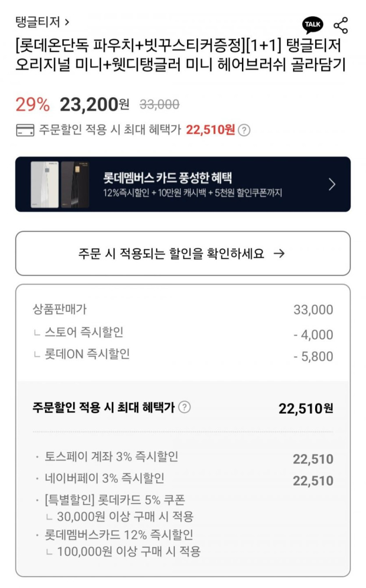Tap 롯데멤버스카드 12% 즉시할인 item
The image size is (366, 588).
pos(119,535)
